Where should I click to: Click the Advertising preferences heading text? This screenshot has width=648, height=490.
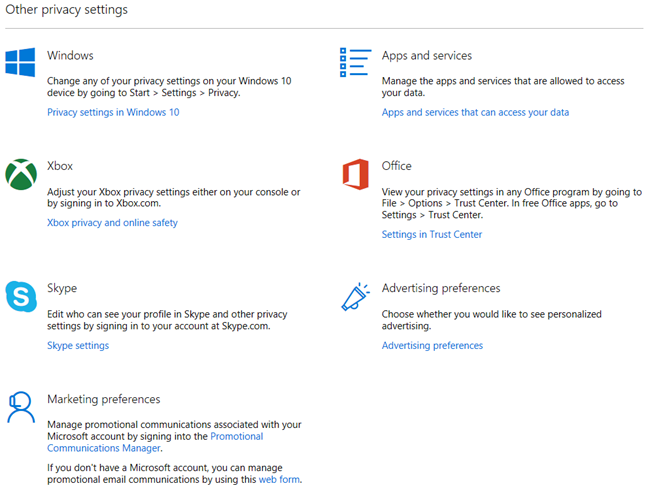[x=441, y=288]
